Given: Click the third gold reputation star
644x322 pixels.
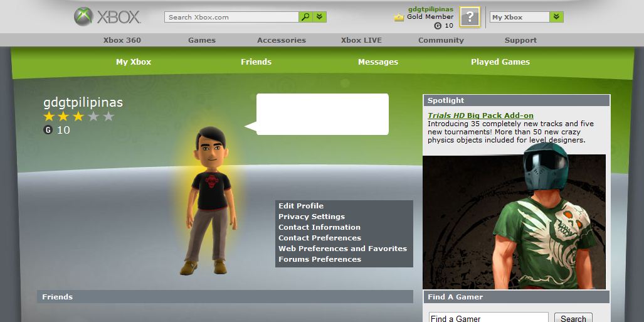Looking at the screenshot, I should (78, 116).
